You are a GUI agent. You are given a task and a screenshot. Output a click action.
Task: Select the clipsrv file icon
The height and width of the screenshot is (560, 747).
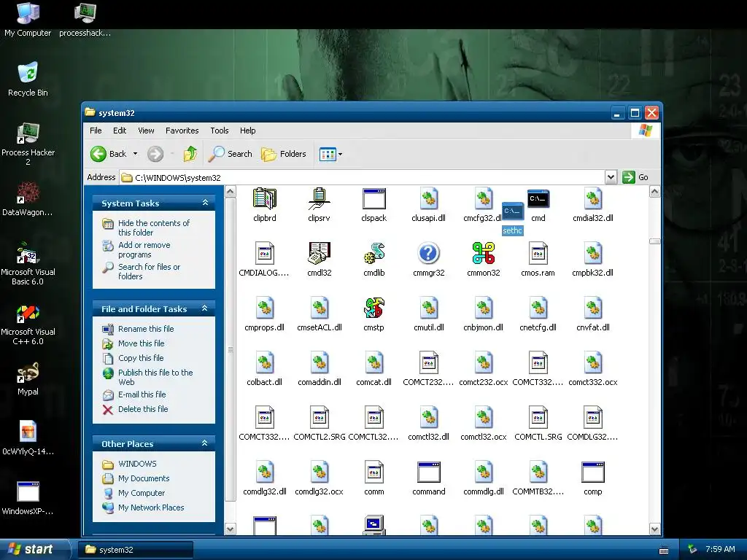(x=320, y=199)
